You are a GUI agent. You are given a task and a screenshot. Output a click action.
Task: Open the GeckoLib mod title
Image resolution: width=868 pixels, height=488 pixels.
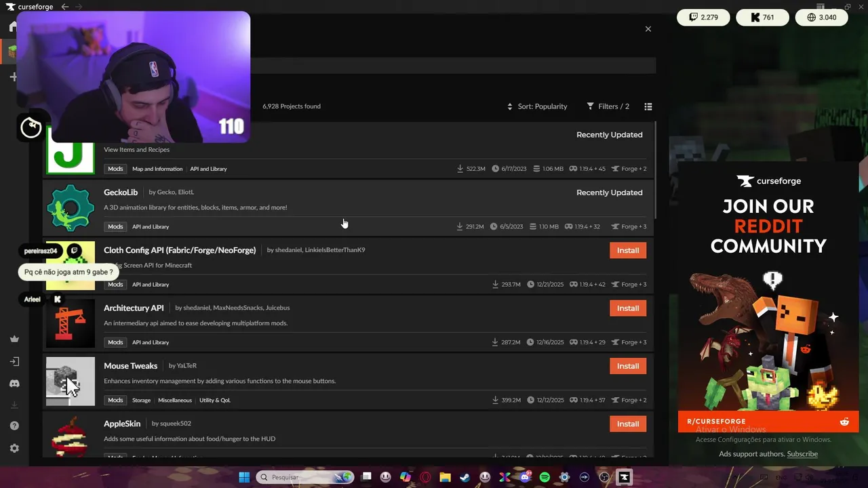121,192
